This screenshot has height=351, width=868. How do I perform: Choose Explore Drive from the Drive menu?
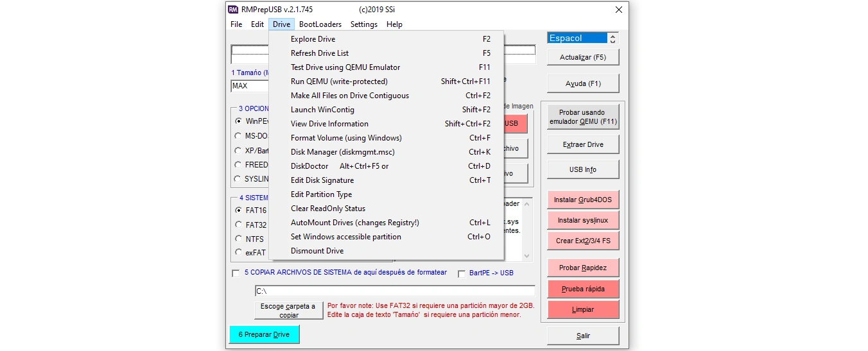point(313,39)
